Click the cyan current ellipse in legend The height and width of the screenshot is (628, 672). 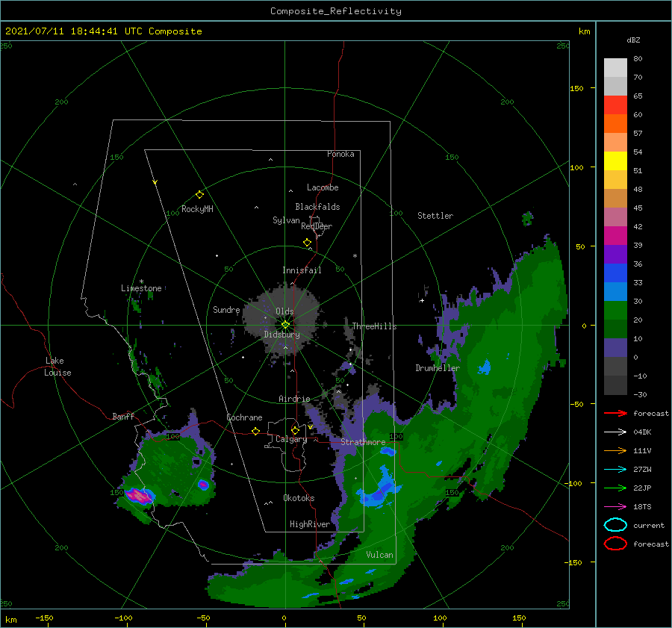coord(615,525)
